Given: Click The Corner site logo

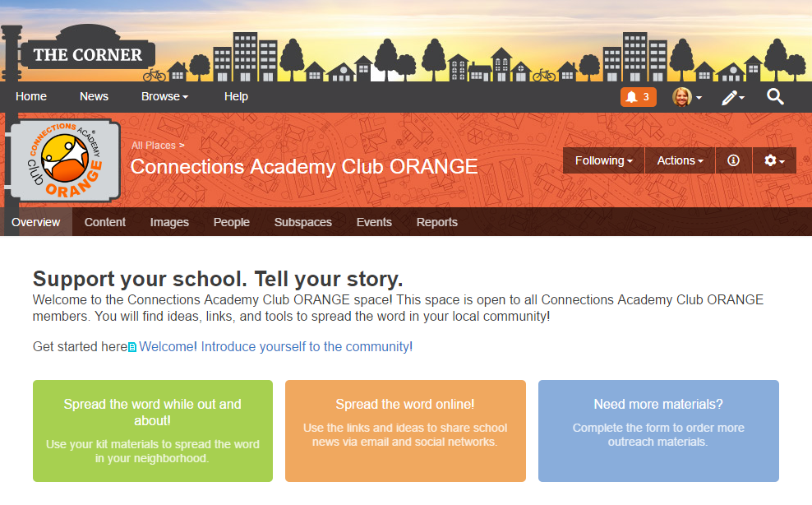Looking at the screenshot, I should [87, 55].
